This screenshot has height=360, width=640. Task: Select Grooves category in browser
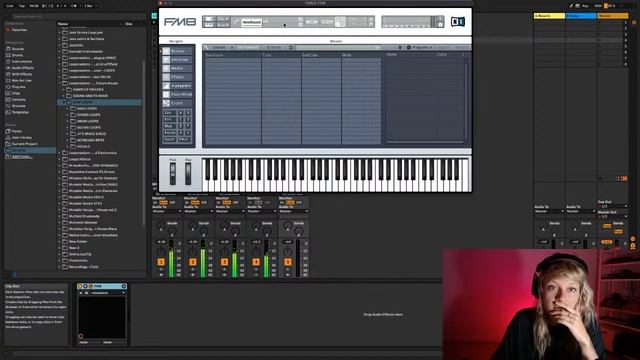(x=16, y=106)
